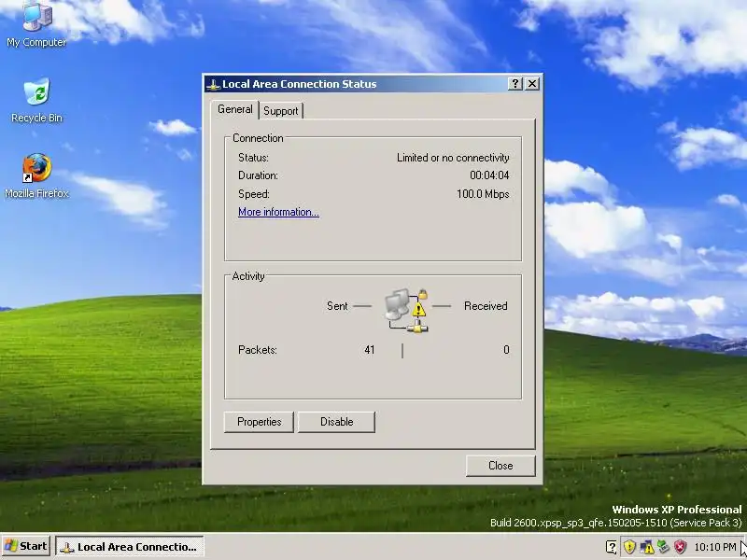
Task: Click the 'Speed:' label
Action: (254, 194)
